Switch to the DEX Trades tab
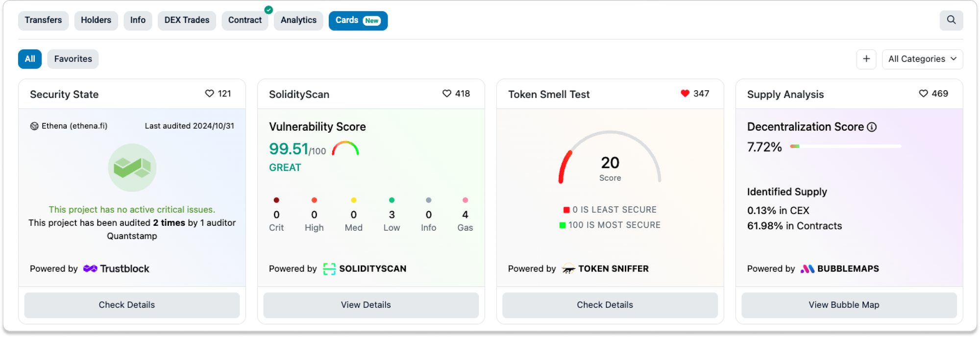Viewport: 980px width, 337px height. 187,20
